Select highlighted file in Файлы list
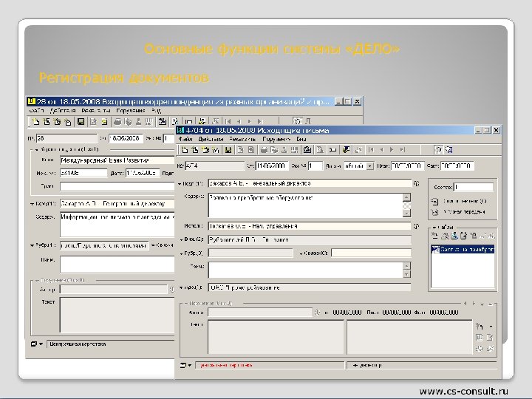The image size is (532, 399). click(463, 250)
